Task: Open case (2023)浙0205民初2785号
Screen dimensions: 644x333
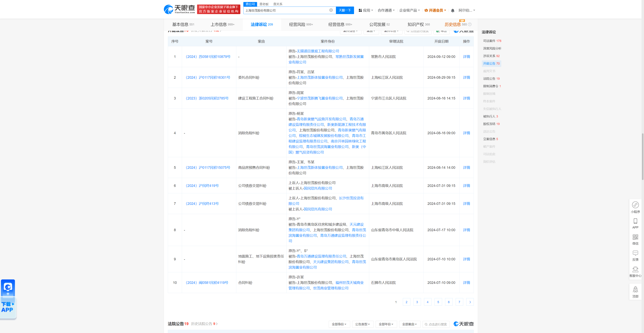Action: click(207, 98)
